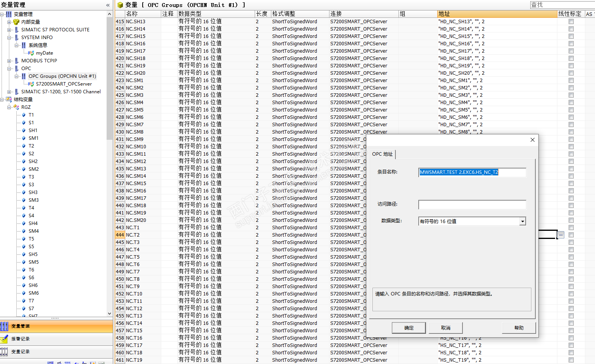595x364 pixels.
Task: Click the 变量管理 root node icon
Action: (x=9, y=14)
